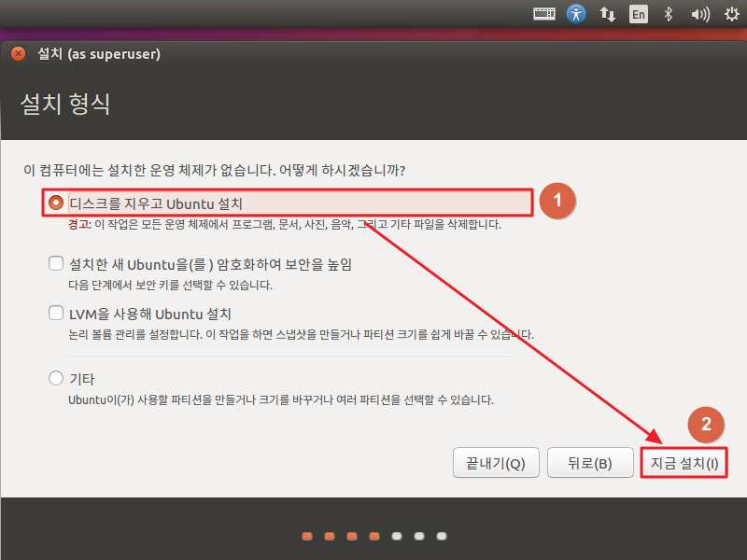Image resolution: width=747 pixels, height=560 pixels.
Task: Click the 끝내기(Q) button
Action: [496, 463]
